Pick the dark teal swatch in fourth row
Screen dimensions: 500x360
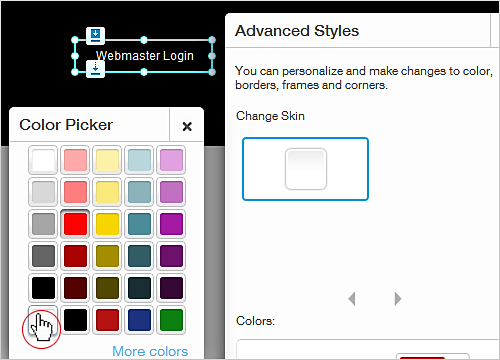click(x=139, y=256)
